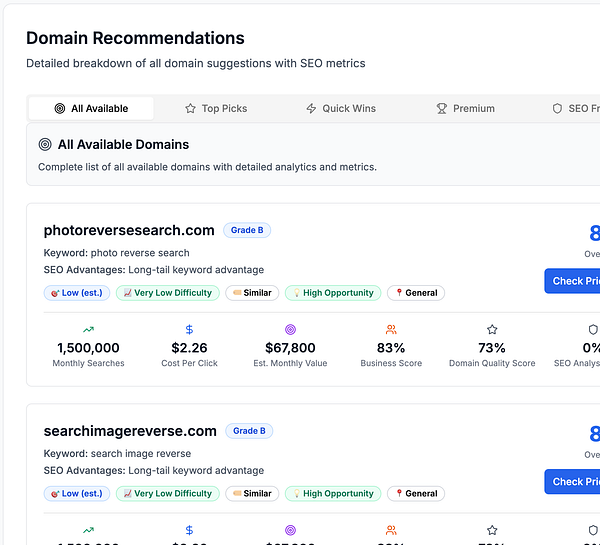The image size is (600, 545).
Task: Click the shield icon above SEO Analysis in photoreversesearch.com card
Action: pos(593,329)
